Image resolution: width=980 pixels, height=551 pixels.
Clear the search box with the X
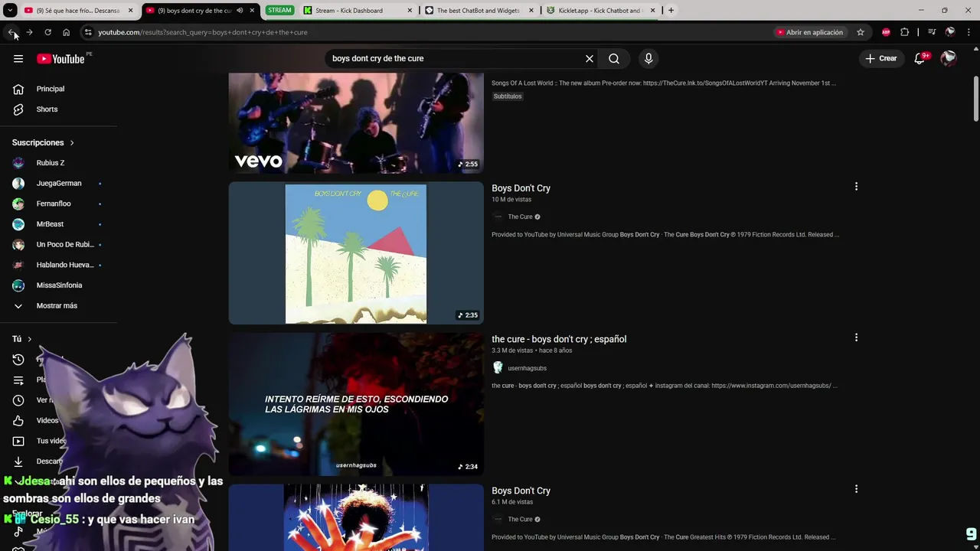click(x=590, y=59)
